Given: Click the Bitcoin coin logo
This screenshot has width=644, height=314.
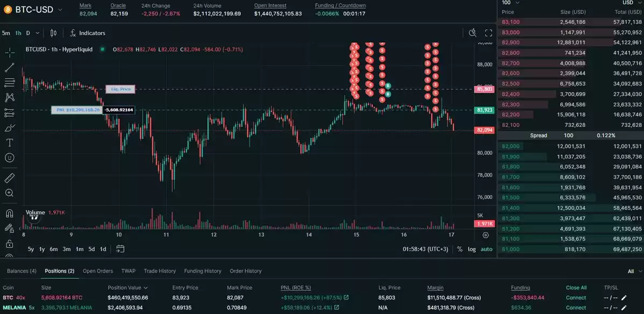Looking at the screenshot, I should click(8, 10).
